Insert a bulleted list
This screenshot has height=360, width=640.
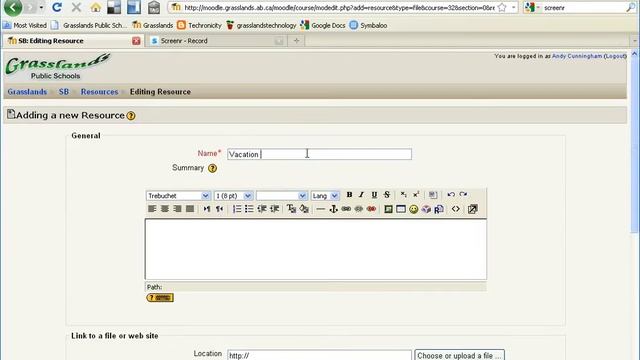pos(249,209)
